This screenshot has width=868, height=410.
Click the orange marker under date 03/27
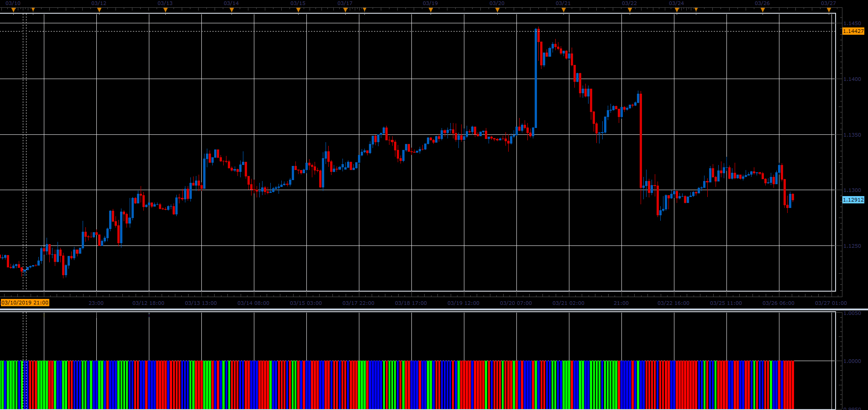click(829, 10)
